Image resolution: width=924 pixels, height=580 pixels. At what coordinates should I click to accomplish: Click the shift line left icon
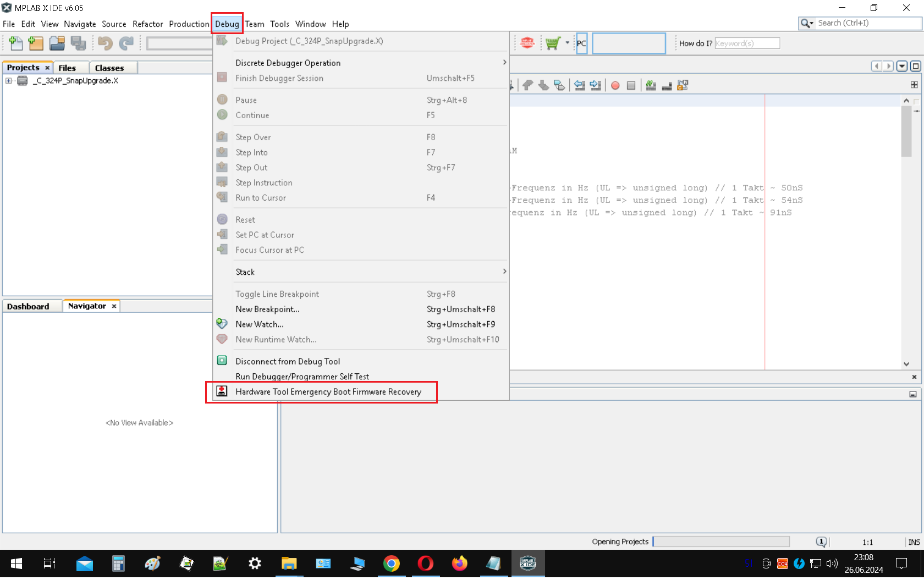pyautogui.click(x=579, y=85)
